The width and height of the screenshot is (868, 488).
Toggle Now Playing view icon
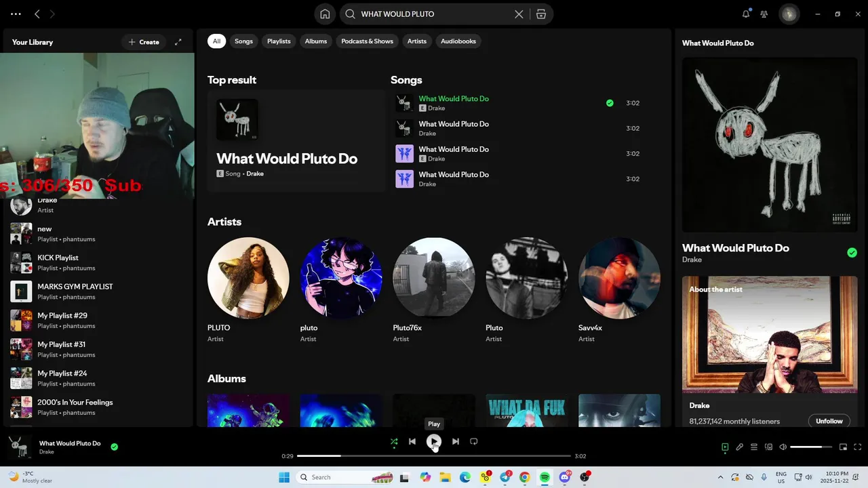point(725,447)
